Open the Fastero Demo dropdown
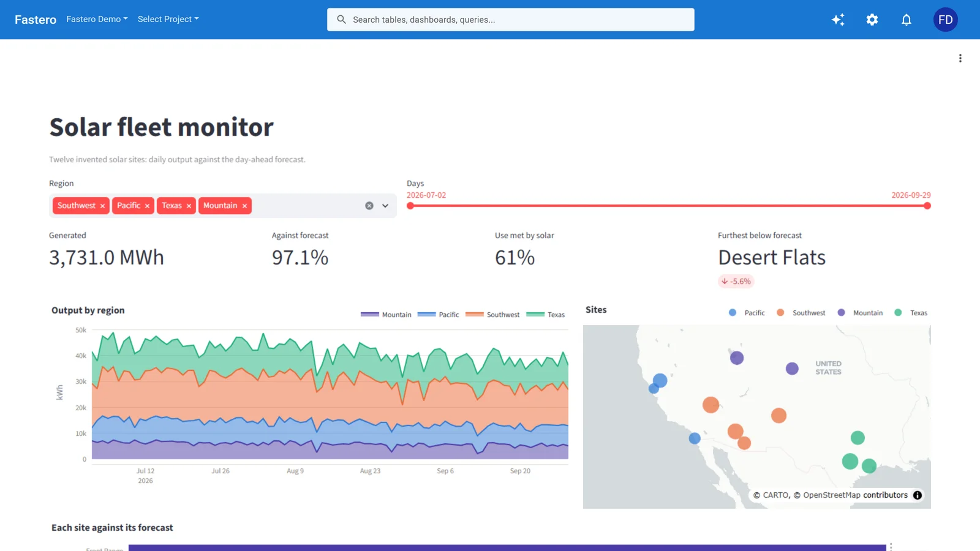This screenshot has width=980, height=551. [x=97, y=19]
